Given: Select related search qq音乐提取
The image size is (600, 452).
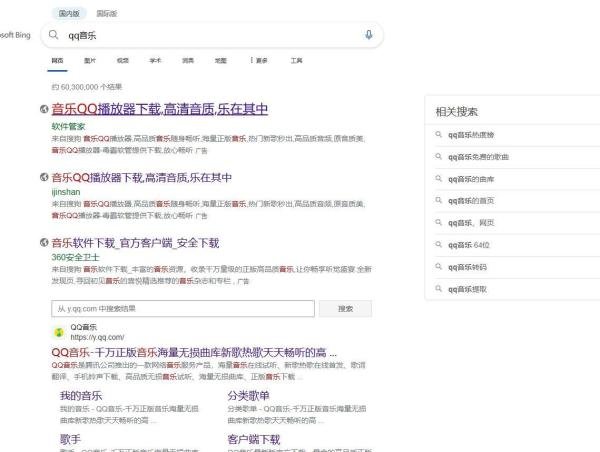Looking at the screenshot, I should 467,289.
